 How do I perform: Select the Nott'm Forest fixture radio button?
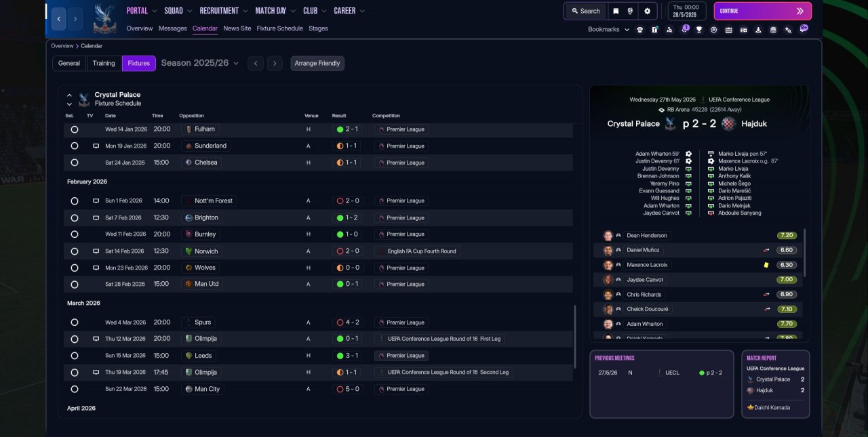click(75, 201)
